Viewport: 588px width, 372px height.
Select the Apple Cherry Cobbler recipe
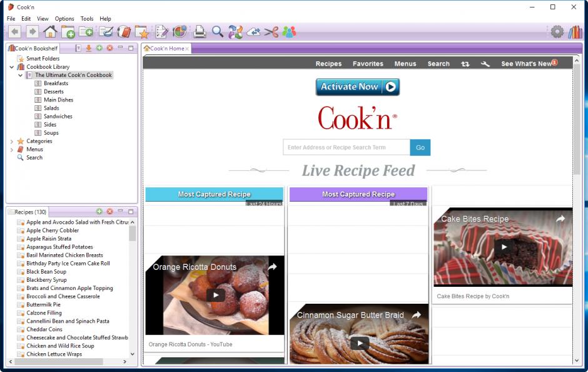[53, 230]
